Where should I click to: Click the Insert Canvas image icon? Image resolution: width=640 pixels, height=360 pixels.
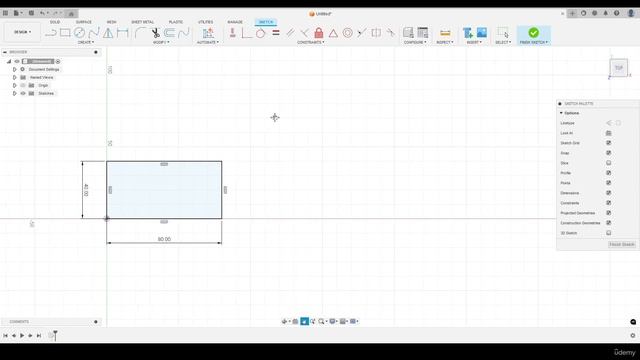[482, 33]
